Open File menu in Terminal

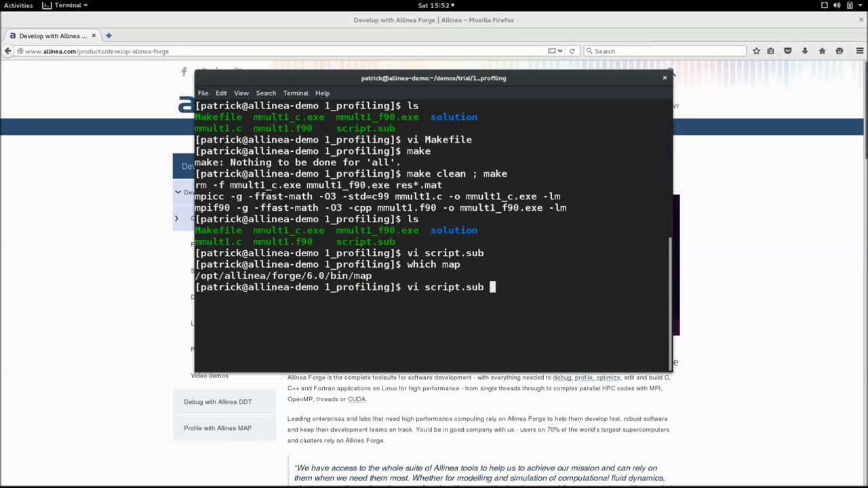[203, 93]
